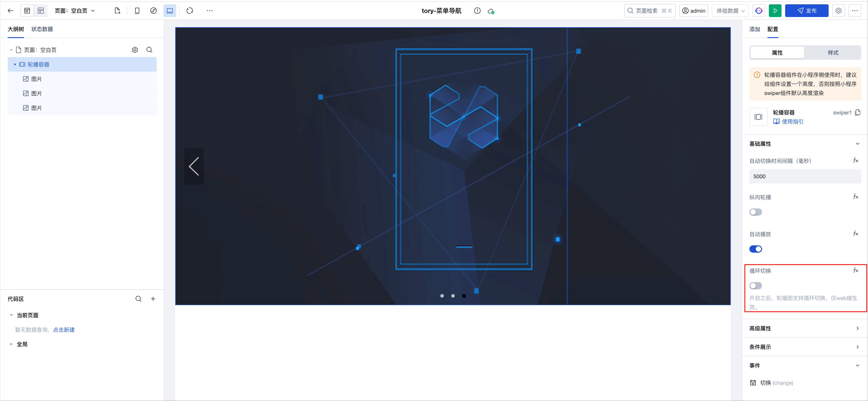Copy the swiper1 component ID
The width and height of the screenshot is (868, 401).
[x=858, y=112]
